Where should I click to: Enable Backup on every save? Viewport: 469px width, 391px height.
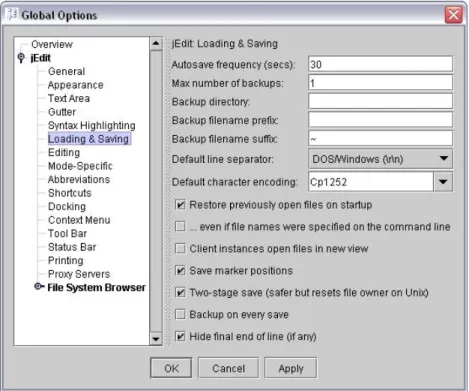tap(180, 315)
